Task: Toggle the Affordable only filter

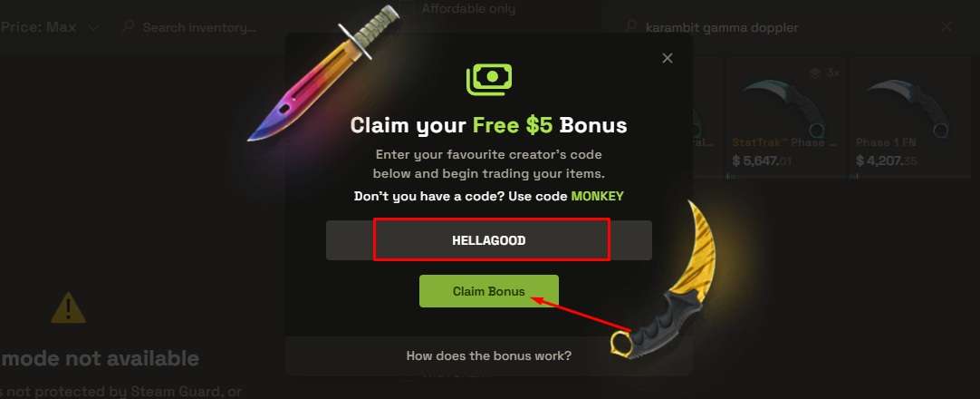Action: coord(468,9)
